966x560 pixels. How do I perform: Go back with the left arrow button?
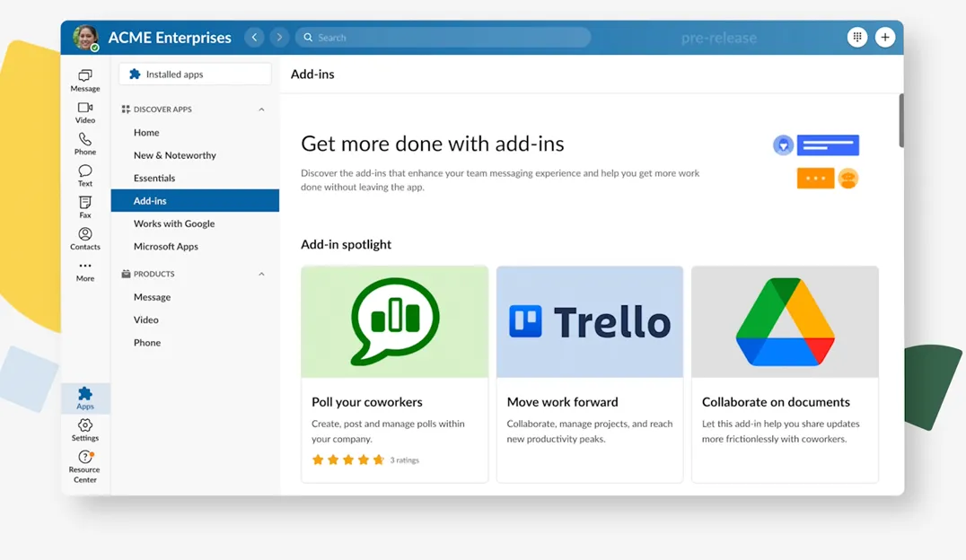pyautogui.click(x=255, y=38)
